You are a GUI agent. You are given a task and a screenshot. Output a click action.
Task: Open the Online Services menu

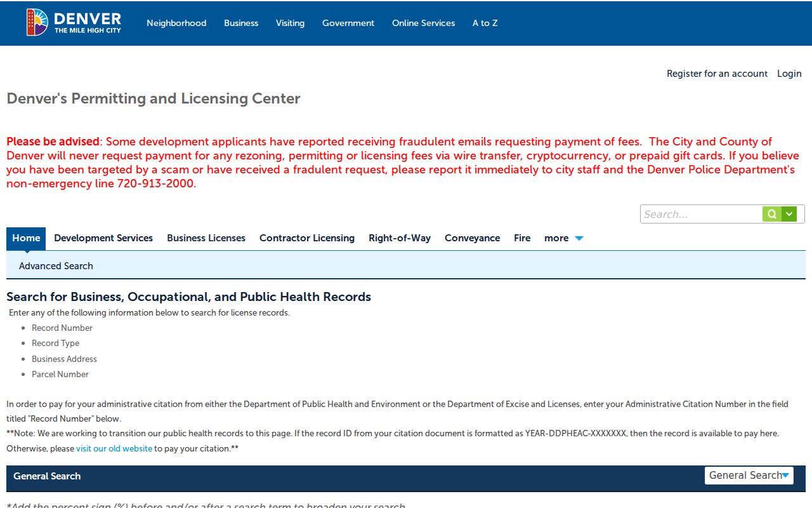[423, 23]
